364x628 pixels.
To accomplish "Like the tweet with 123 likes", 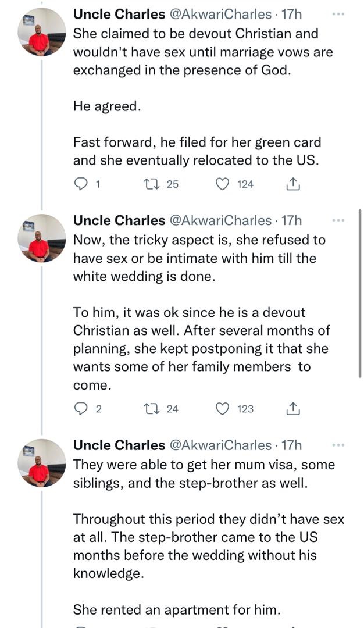I will 222,409.
